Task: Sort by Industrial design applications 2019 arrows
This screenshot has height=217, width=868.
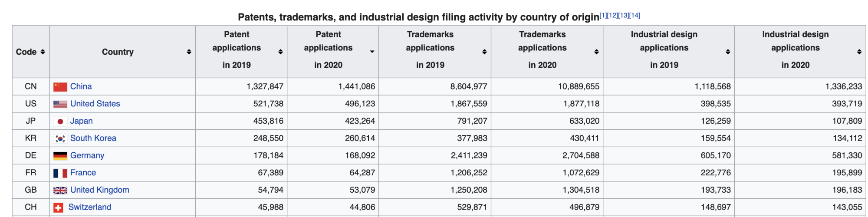Action: 728,52
